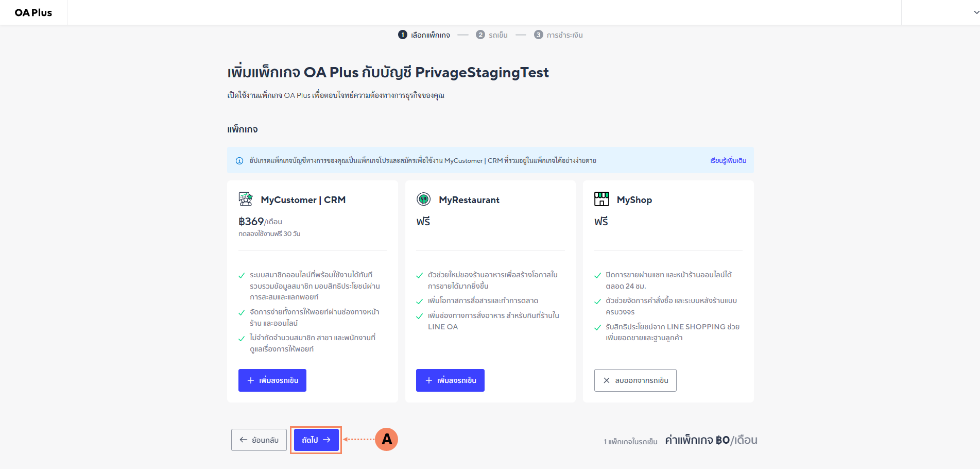Open the เรียนรู้เพิ่มเติม learn more link

(728, 161)
